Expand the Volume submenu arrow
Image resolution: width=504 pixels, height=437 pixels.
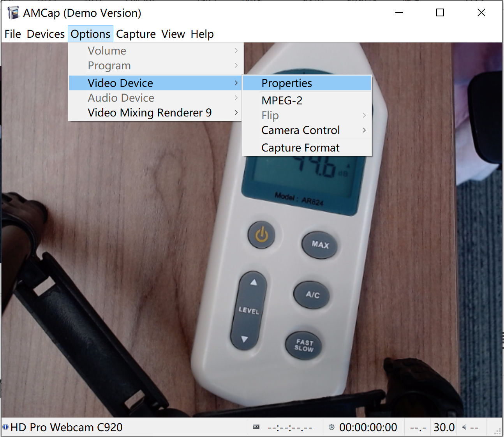point(236,51)
